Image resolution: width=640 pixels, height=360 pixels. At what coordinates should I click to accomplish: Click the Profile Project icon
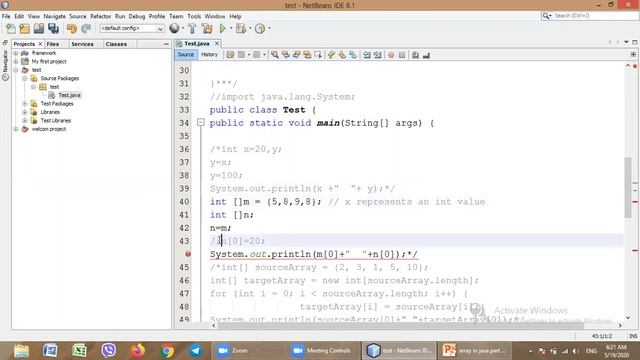pyautogui.click(x=260, y=29)
